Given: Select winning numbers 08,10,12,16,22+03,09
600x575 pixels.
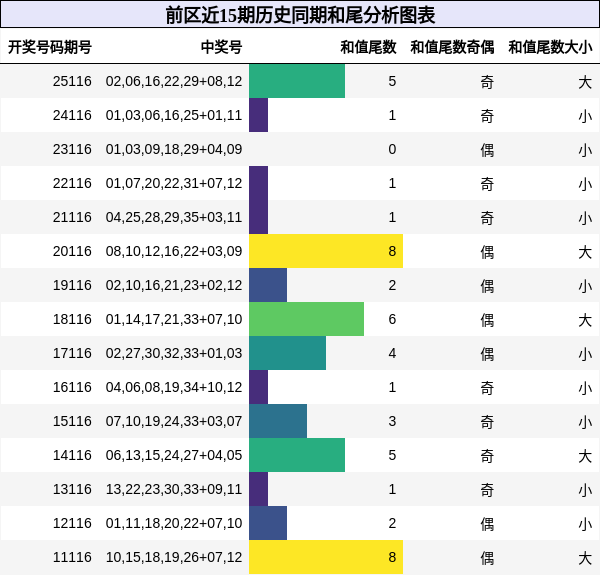Looking at the screenshot, I should coord(174,251).
